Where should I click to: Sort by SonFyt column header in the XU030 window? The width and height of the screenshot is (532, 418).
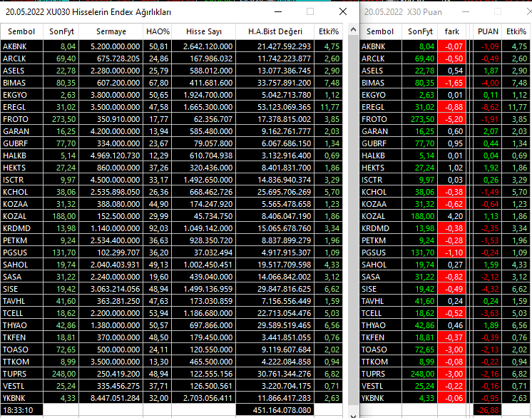61,31
